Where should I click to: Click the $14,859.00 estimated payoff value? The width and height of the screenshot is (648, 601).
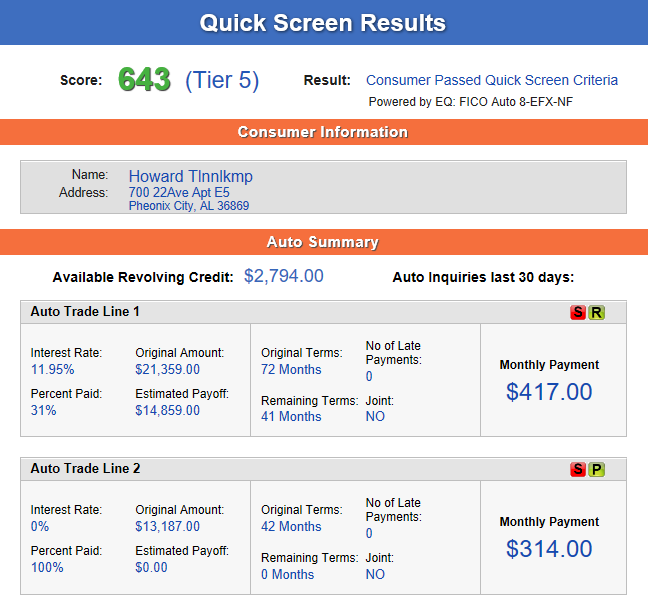[167, 410]
